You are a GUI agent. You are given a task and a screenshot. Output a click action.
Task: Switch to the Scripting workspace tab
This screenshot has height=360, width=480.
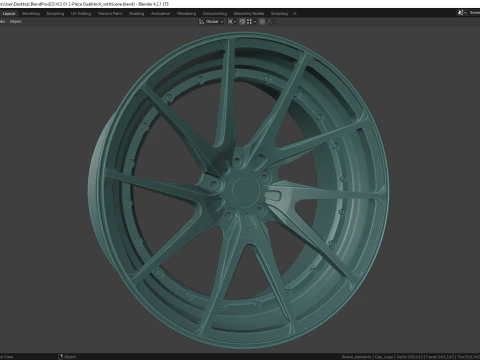(279, 14)
